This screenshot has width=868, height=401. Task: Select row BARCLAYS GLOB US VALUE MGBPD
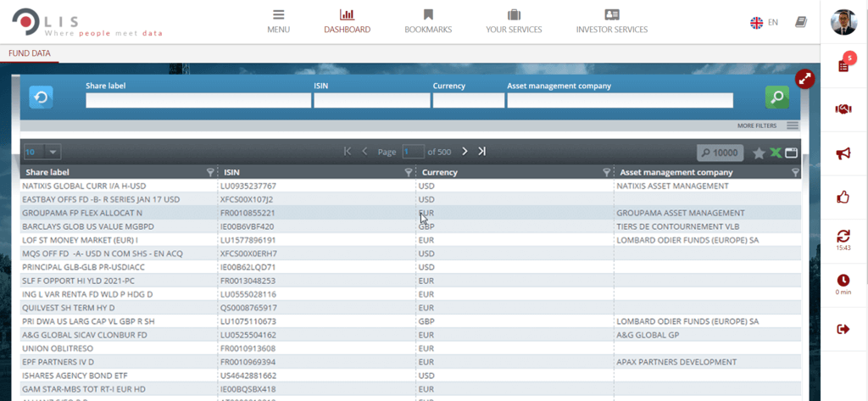(x=411, y=226)
